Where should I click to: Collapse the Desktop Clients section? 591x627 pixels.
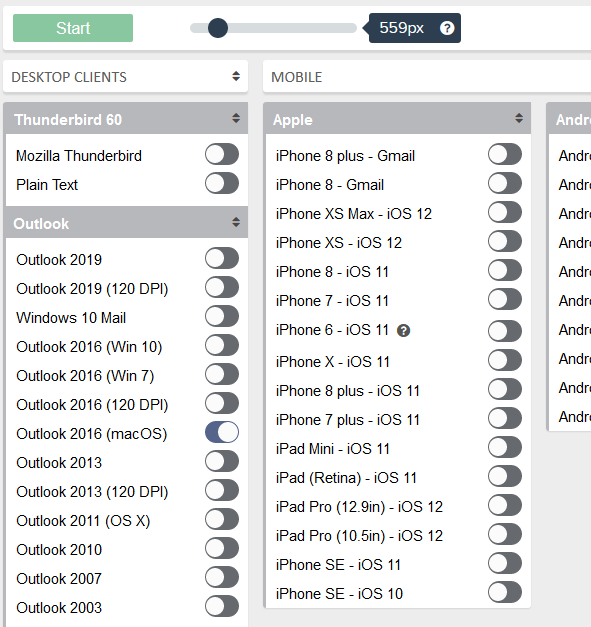tap(236, 76)
